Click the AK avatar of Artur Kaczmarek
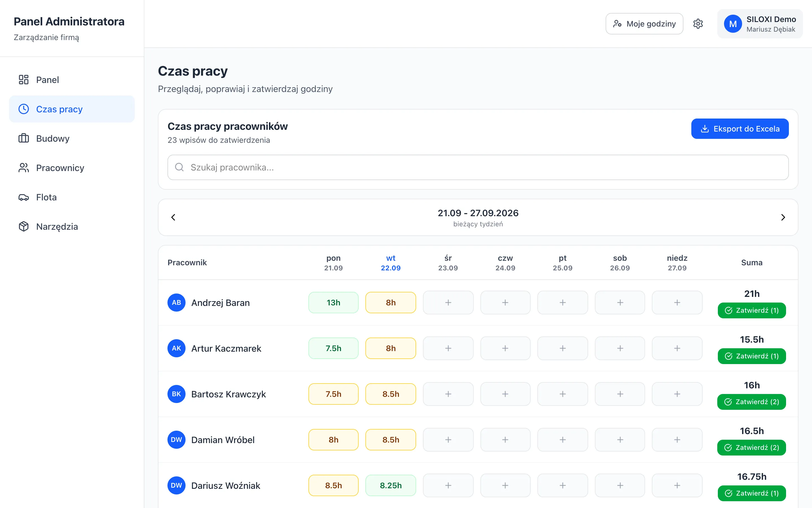 (x=176, y=348)
